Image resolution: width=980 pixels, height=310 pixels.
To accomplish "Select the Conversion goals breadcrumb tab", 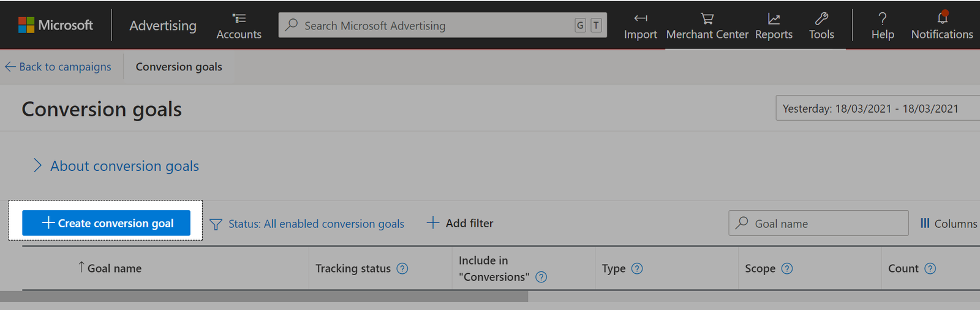I will coord(179,67).
